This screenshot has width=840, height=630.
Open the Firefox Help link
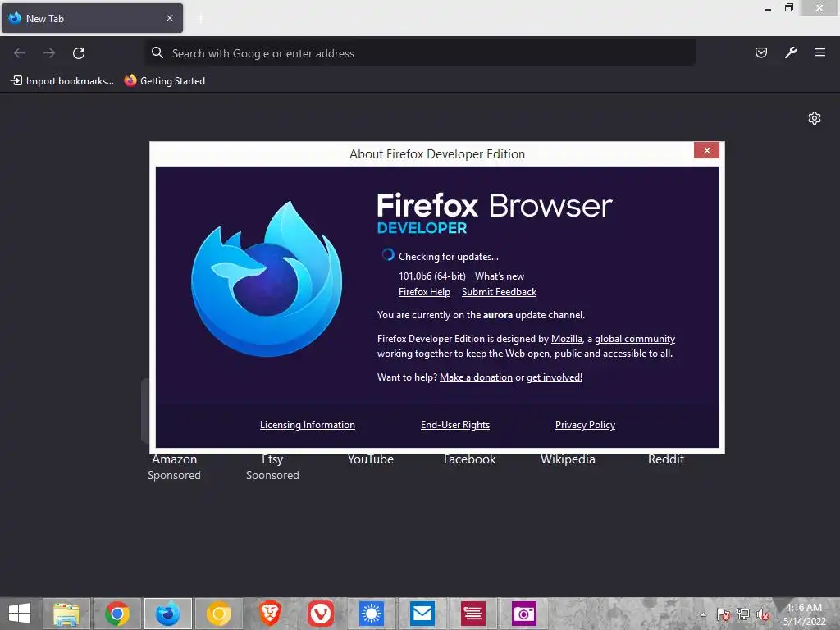pyautogui.click(x=424, y=292)
